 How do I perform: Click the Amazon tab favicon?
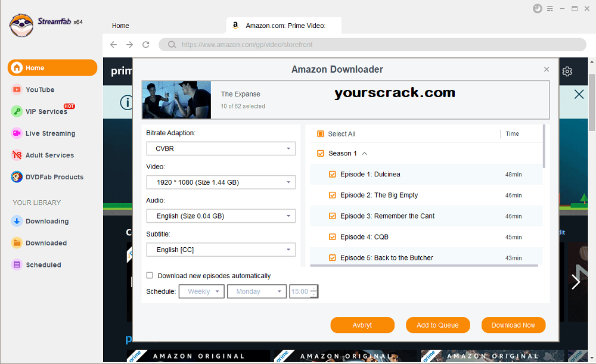[235, 25]
